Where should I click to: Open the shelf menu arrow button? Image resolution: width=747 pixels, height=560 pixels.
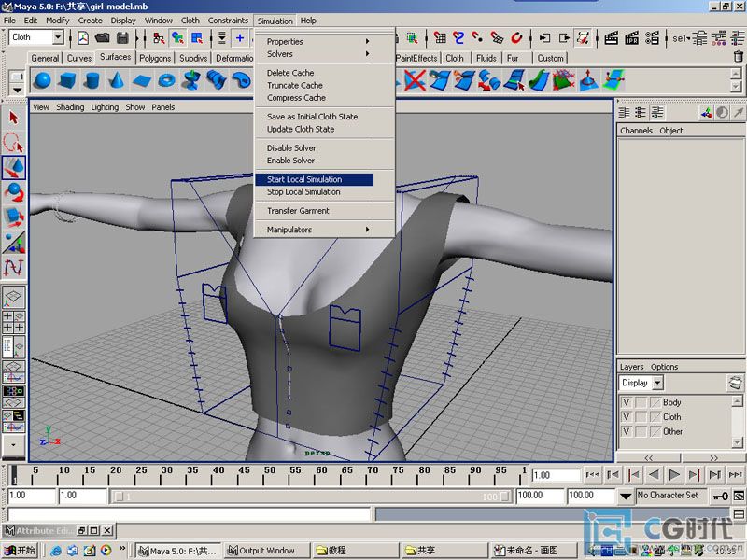tap(17, 90)
